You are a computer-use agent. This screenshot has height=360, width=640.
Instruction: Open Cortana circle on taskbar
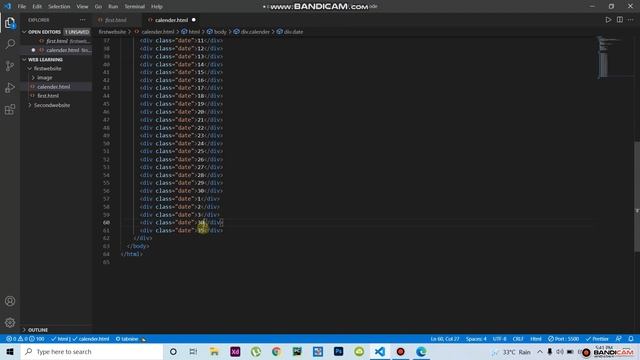tap(173, 351)
